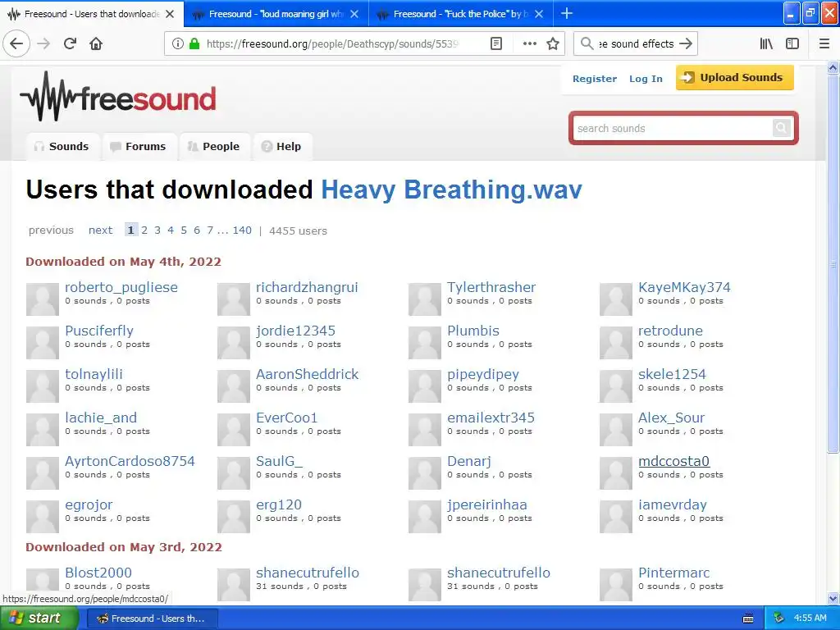Show site information via the info icon

[178, 43]
